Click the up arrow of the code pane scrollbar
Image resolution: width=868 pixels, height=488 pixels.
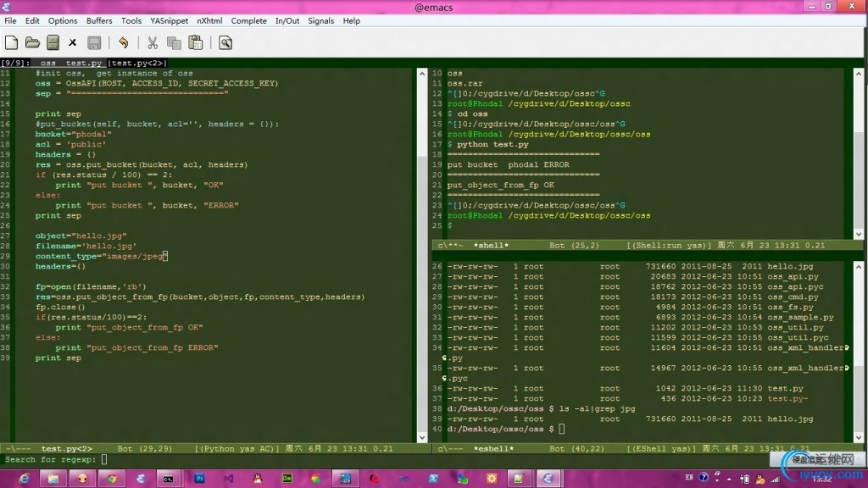(422, 73)
